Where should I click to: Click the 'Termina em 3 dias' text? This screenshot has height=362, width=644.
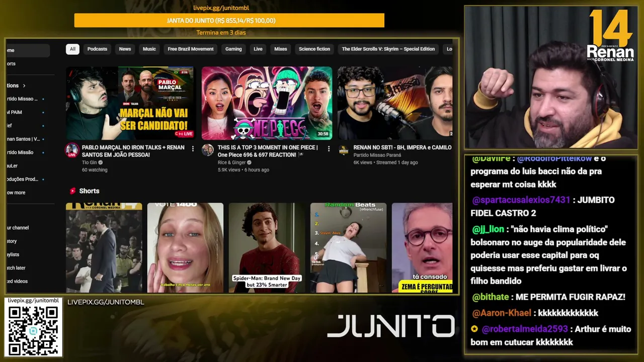tap(221, 33)
